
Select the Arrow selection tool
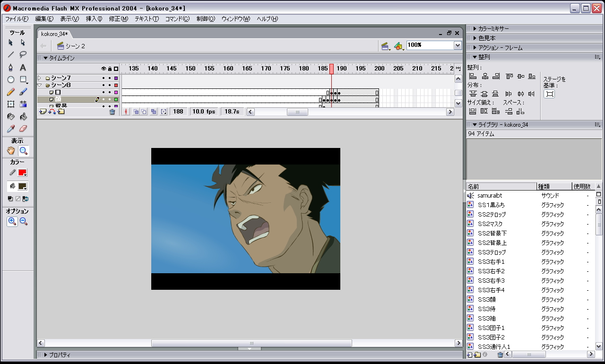(x=11, y=43)
